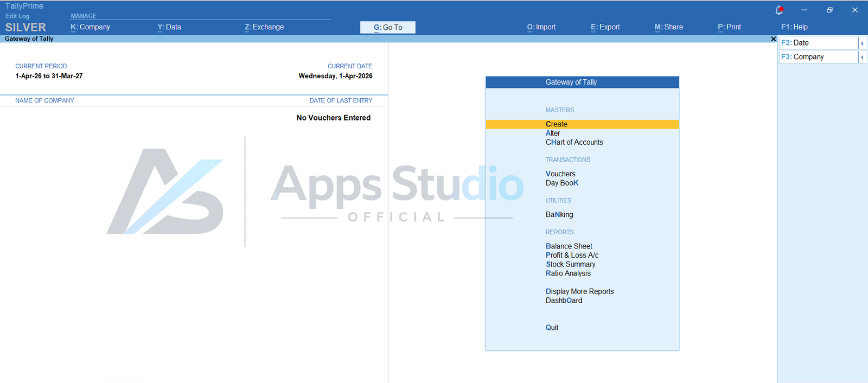Viewport: 868px width, 383px height.
Task: Open the DashbOard entry
Action: pos(564,301)
